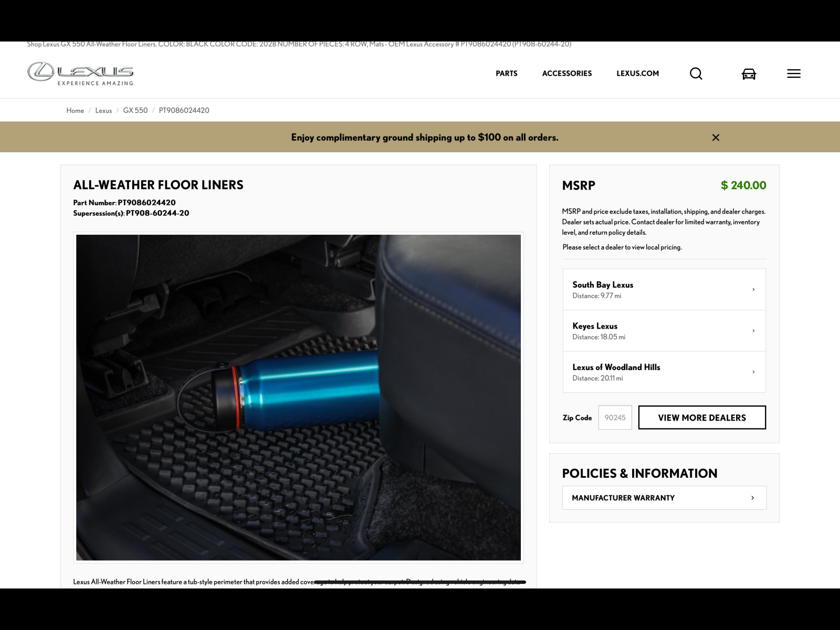Select Keyes Lexus dealer
Viewport: 840px width, 630px height.
tap(664, 331)
